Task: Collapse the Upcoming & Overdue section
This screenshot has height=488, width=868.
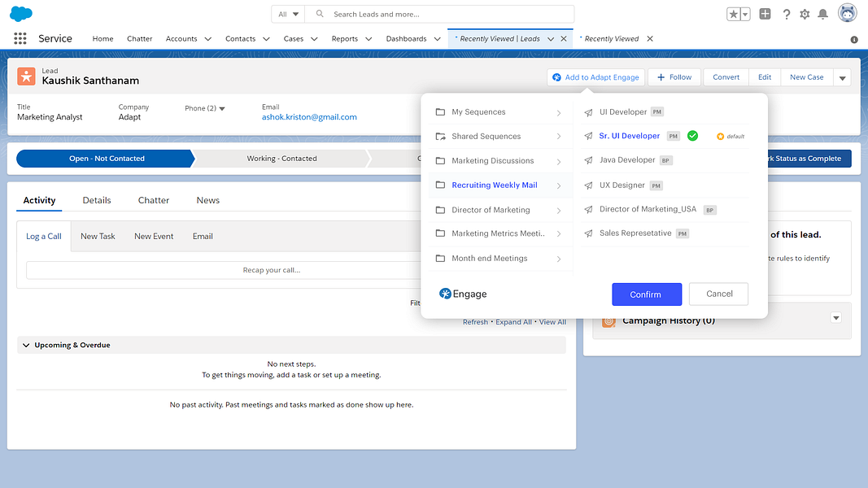Action: 26,345
